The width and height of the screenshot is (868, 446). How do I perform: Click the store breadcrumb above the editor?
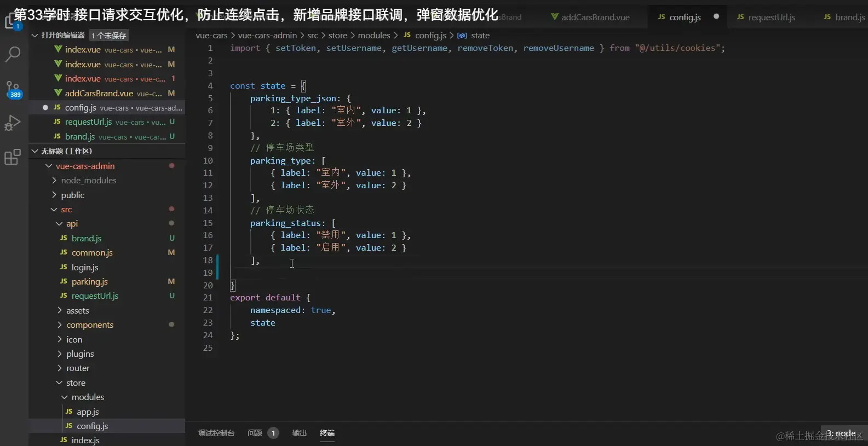click(338, 35)
